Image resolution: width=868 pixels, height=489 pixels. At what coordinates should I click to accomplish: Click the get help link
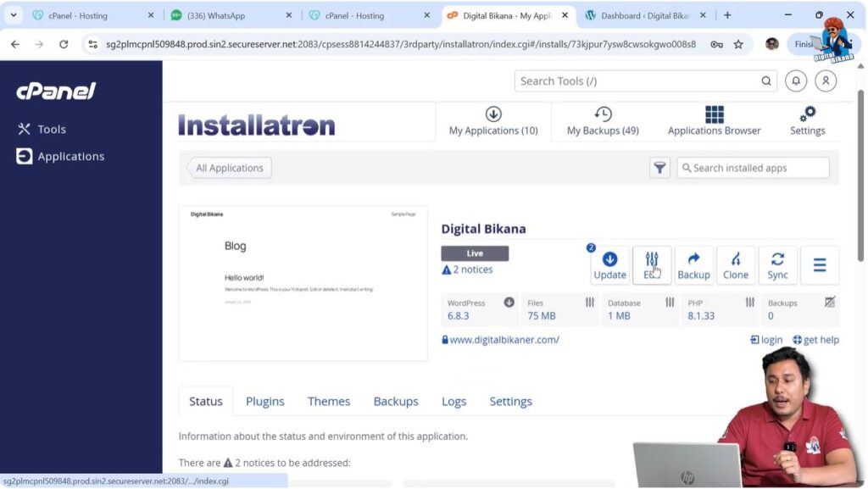pos(816,340)
